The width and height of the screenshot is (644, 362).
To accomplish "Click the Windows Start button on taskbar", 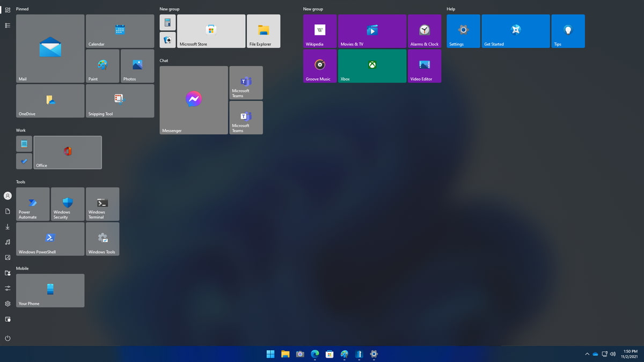I will point(270,354).
